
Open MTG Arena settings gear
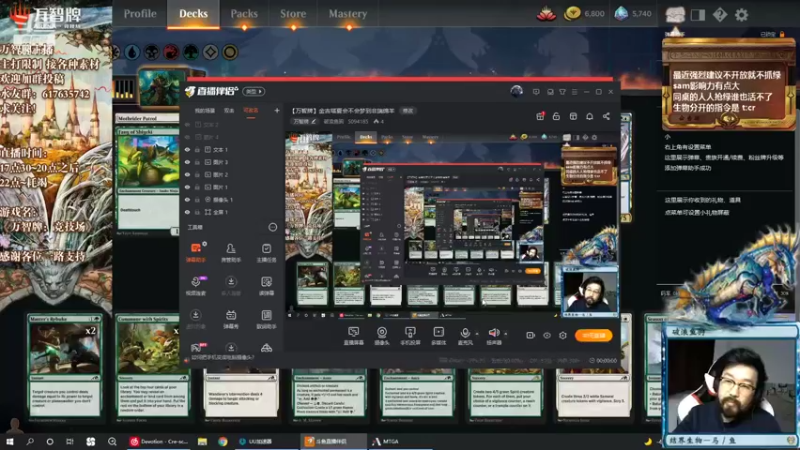[741, 15]
